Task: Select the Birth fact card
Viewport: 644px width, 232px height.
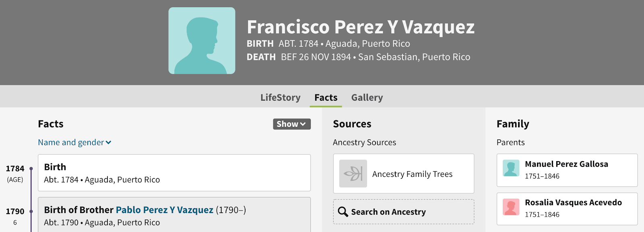Action: coord(174,173)
